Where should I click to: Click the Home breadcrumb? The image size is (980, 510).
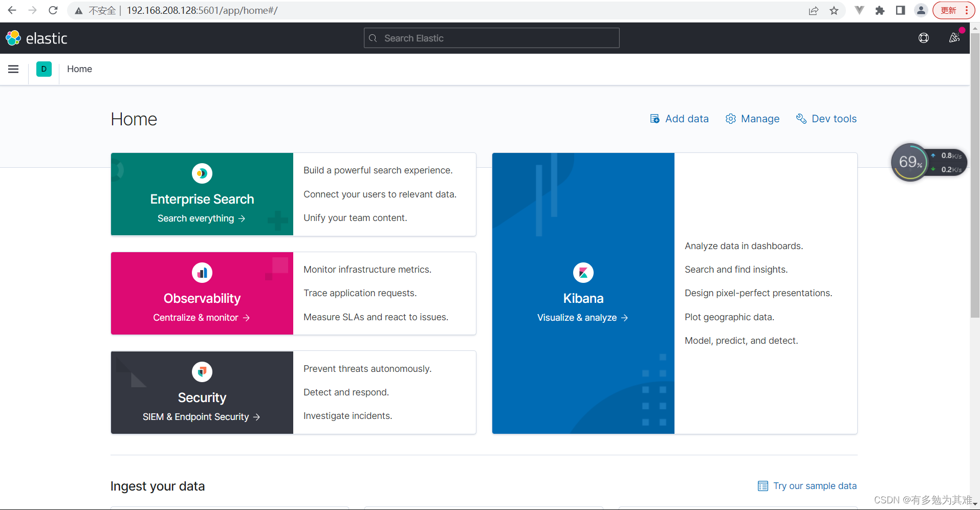(x=79, y=69)
